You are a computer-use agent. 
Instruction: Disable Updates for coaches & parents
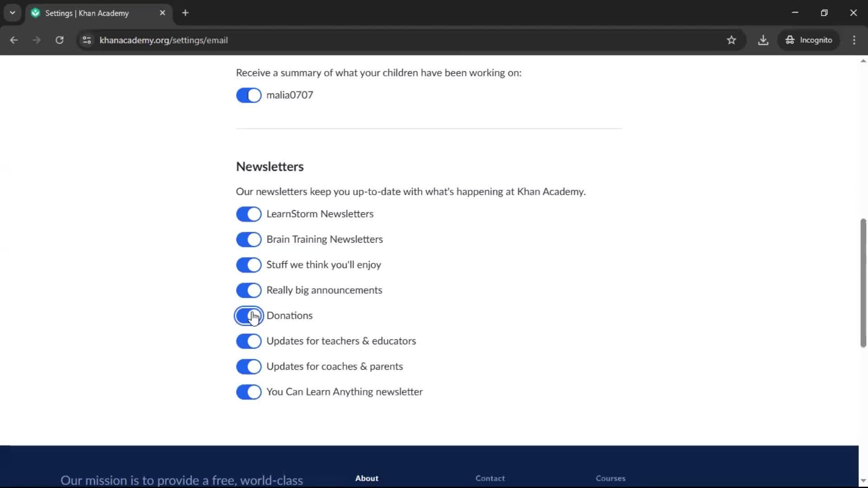pyautogui.click(x=249, y=366)
